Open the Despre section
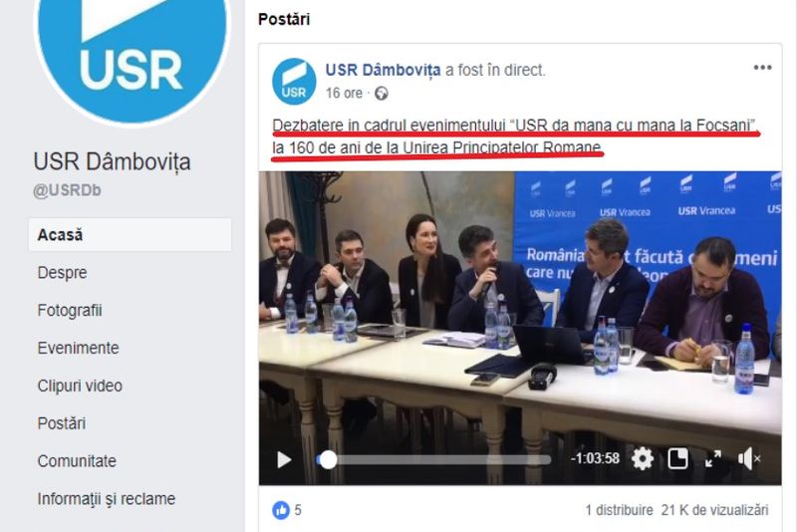 [x=62, y=273]
